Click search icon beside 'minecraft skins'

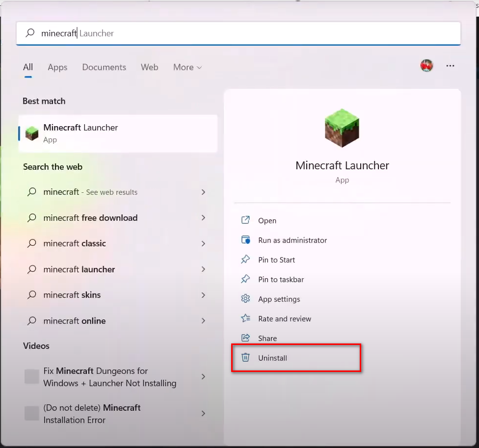click(x=32, y=295)
